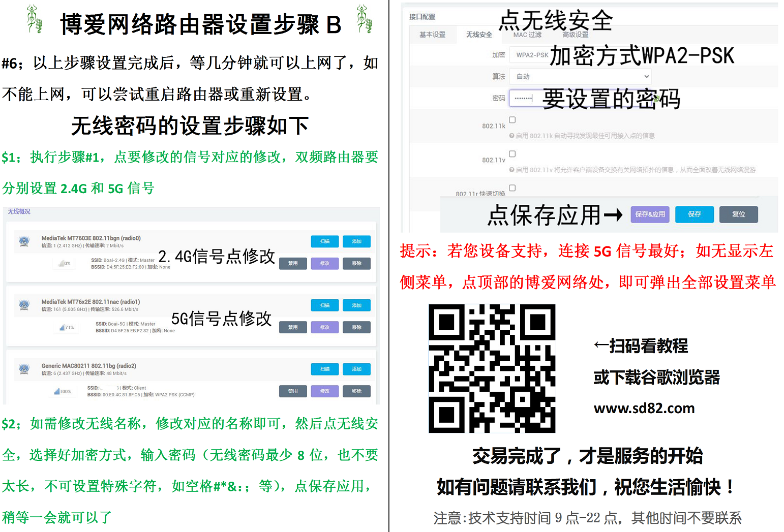Switch to the 无线安全 tab

479,35
